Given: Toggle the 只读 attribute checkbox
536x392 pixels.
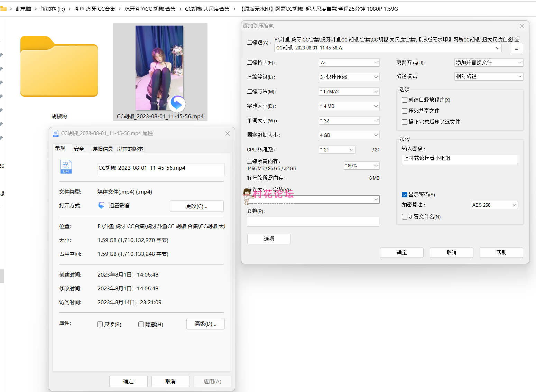Looking at the screenshot, I should coord(100,324).
